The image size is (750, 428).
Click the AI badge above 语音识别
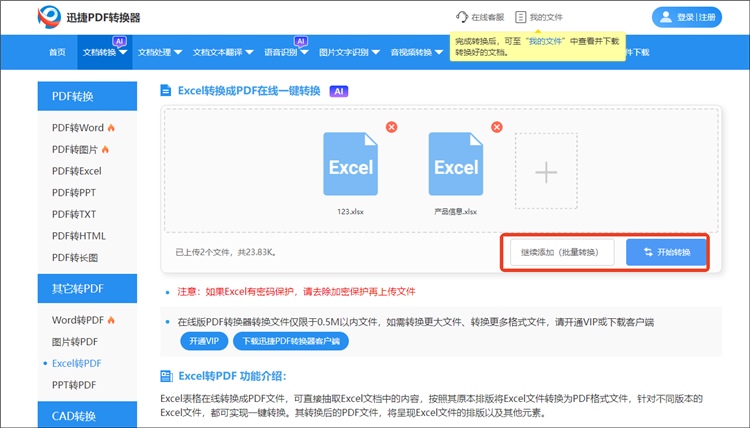(301, 42)
